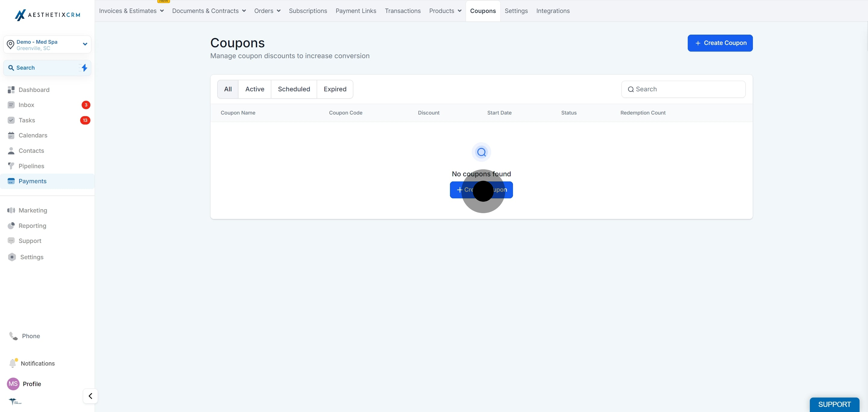Click the Tasks badge showing 13
This screenshot has width=868, height=412.
[85, 120]
